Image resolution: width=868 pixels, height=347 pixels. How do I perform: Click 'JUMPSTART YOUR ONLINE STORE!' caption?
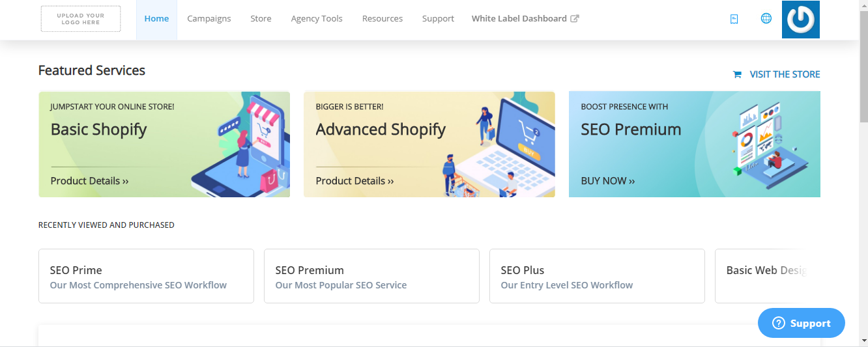tap(112, 107)
